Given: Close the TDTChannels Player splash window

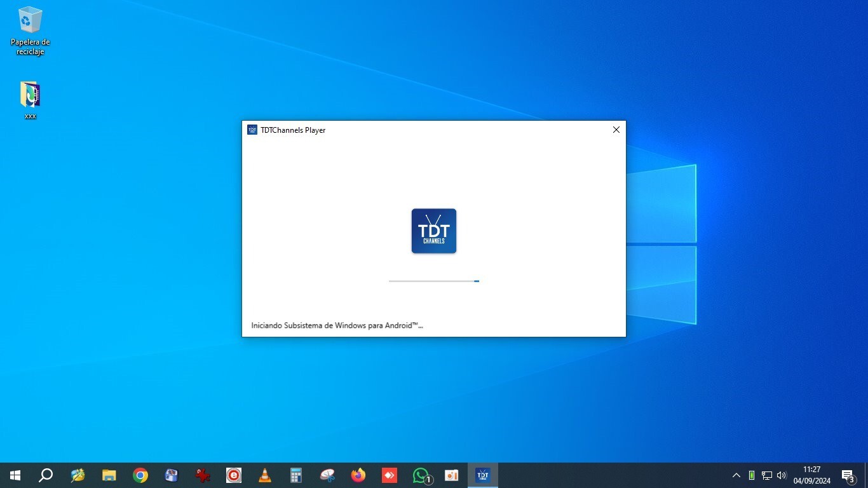Looking at the screenshot, I should 615,130.
